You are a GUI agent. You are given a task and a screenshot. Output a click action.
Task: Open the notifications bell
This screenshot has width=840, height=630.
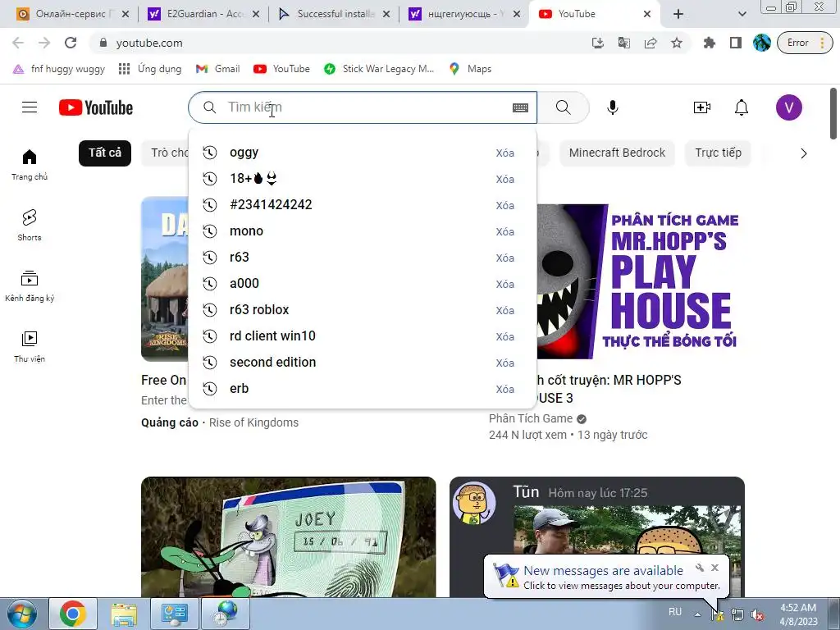coord(741,107)
